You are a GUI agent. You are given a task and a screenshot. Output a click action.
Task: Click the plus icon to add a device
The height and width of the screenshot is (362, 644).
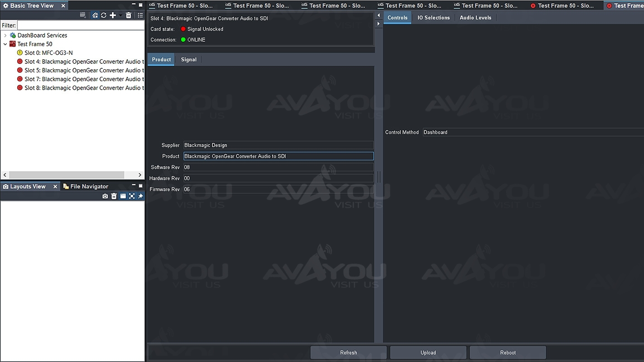[x=113, y=15]
